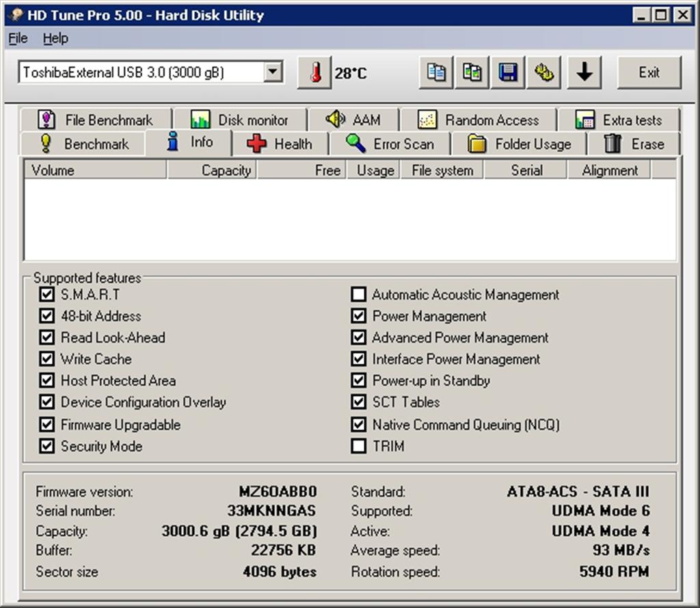Open options with gears icon
The width and height of the screenshot is (700, 608).
(x=543, y=72)
